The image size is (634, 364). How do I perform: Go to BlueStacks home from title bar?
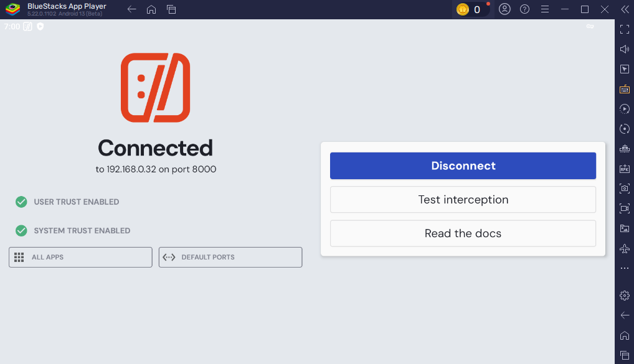coord(151,9)
